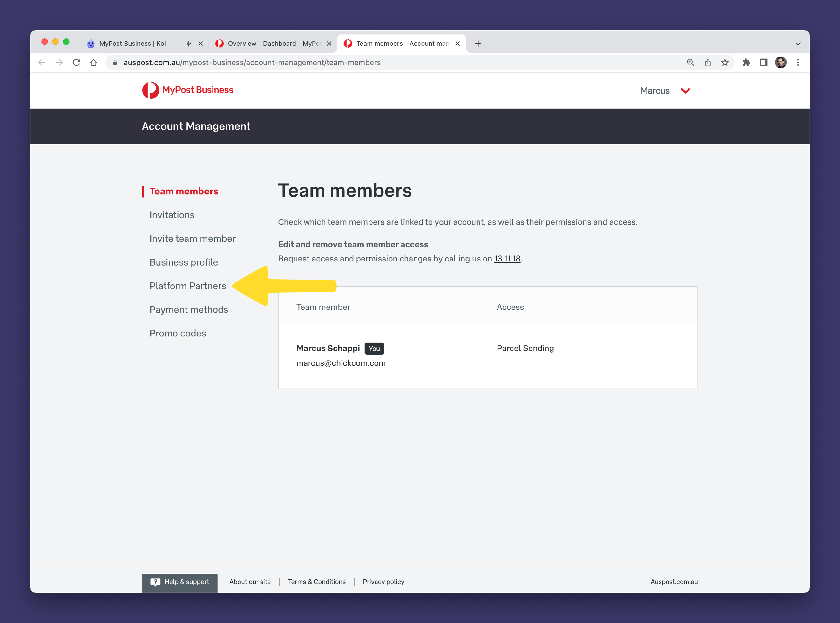Click the 13 11 18 phone link

[x=507, y=259]
